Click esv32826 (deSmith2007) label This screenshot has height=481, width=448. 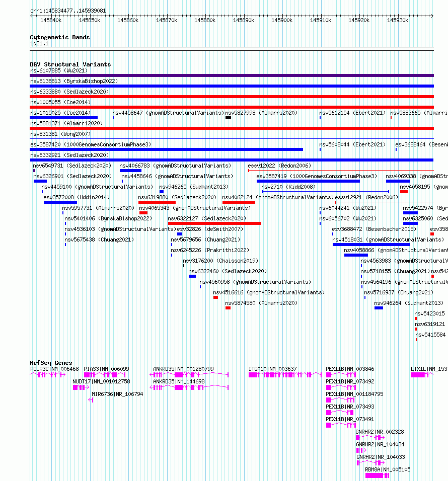point(210,229)
